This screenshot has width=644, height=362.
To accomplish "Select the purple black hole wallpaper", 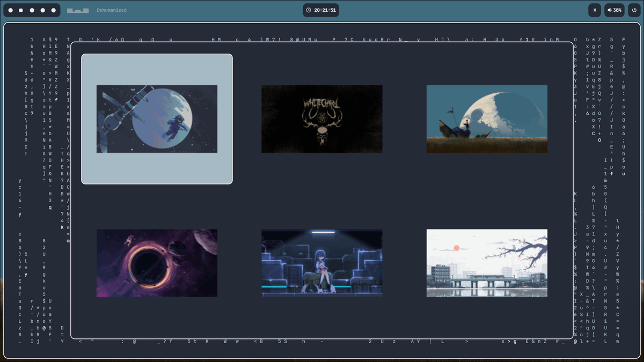I will pos(157,263).
